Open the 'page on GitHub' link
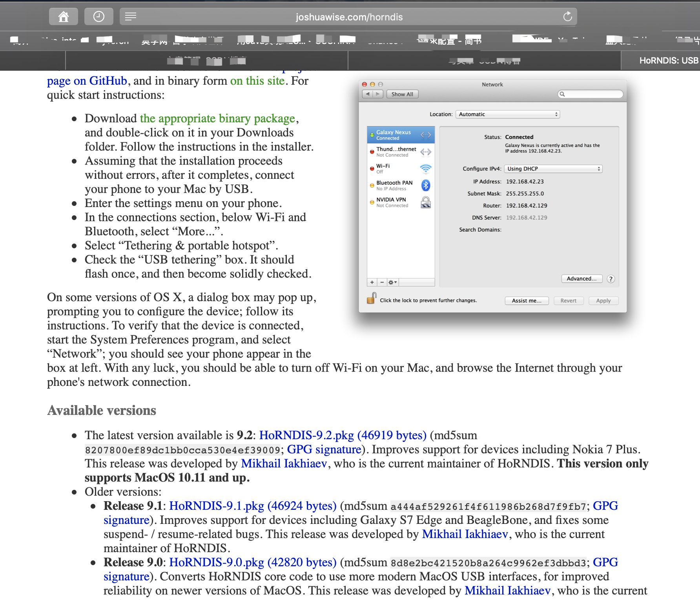 [87, 81]
